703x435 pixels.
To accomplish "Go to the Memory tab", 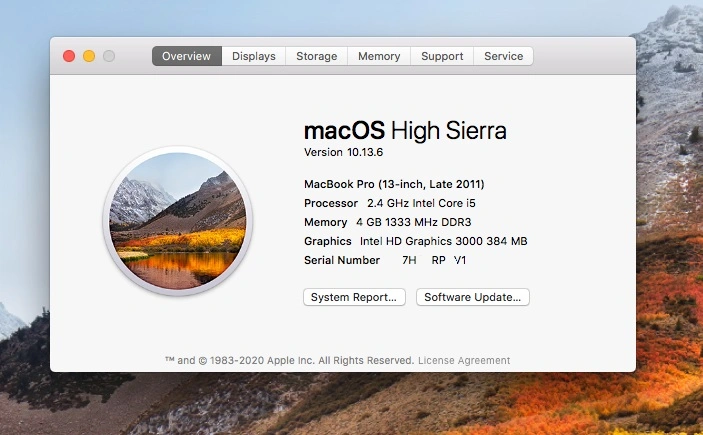I will pos(379,56).
